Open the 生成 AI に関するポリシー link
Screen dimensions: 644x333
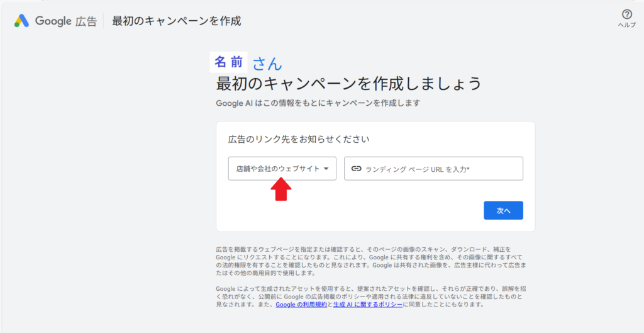point(367,305)
